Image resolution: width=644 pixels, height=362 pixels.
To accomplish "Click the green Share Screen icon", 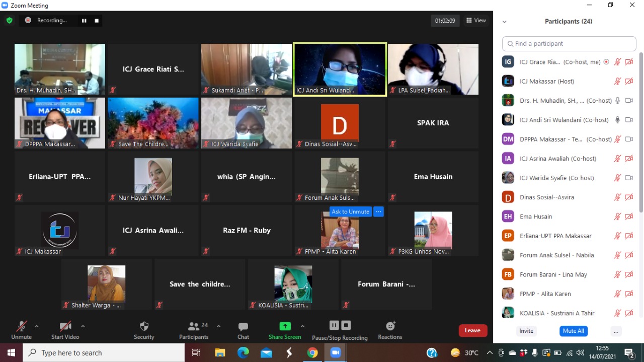I will tap(285, 326).
